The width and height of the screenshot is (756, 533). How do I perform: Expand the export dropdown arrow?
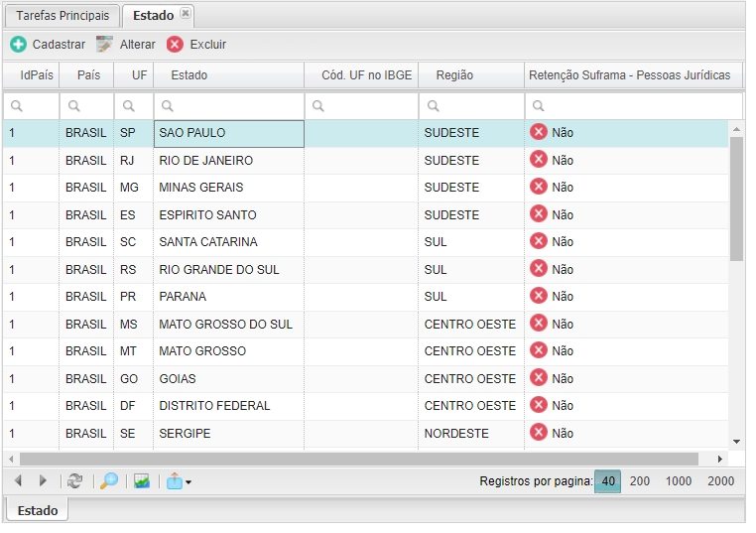[189, 481]
